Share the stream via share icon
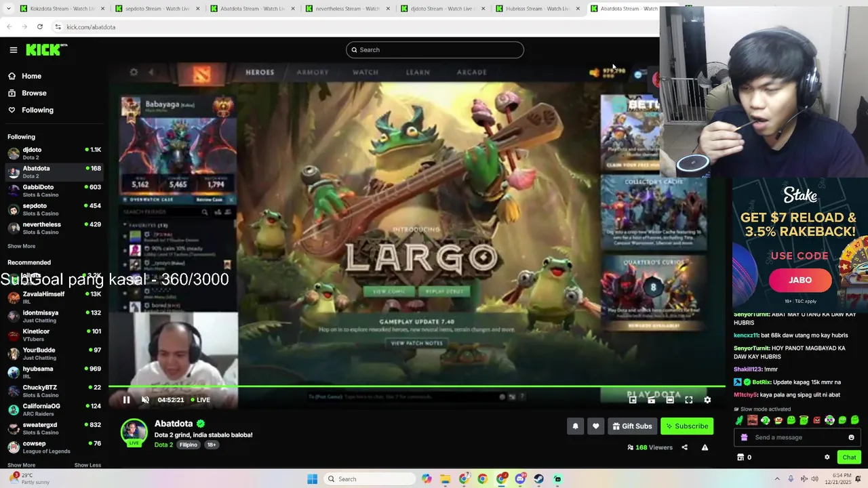The width and height of the screenshot is (868, 488). tap(684, 447)
